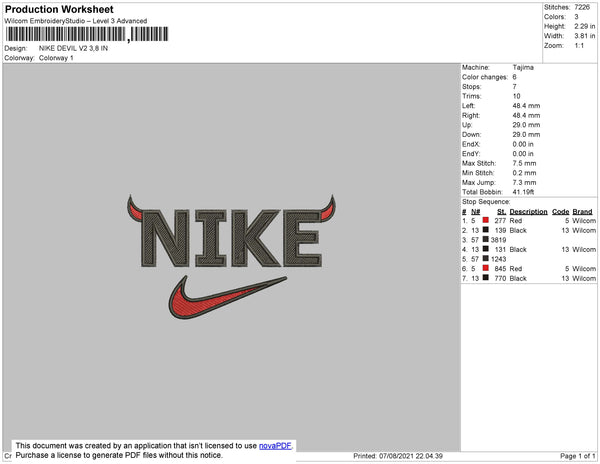This screenshot has height=464, width=600.
Task: Click the red swatch in stop 6
Action: (x=486, y=268)
